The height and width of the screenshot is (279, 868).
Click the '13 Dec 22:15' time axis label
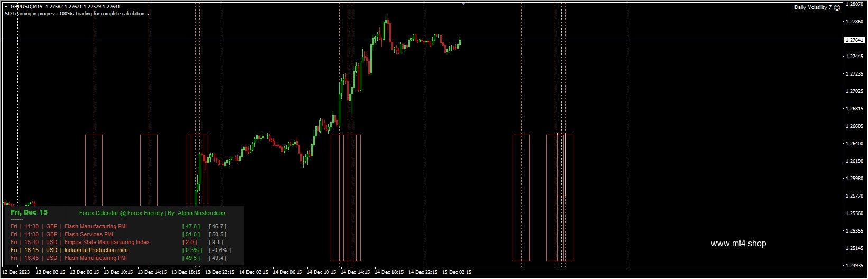220,272
